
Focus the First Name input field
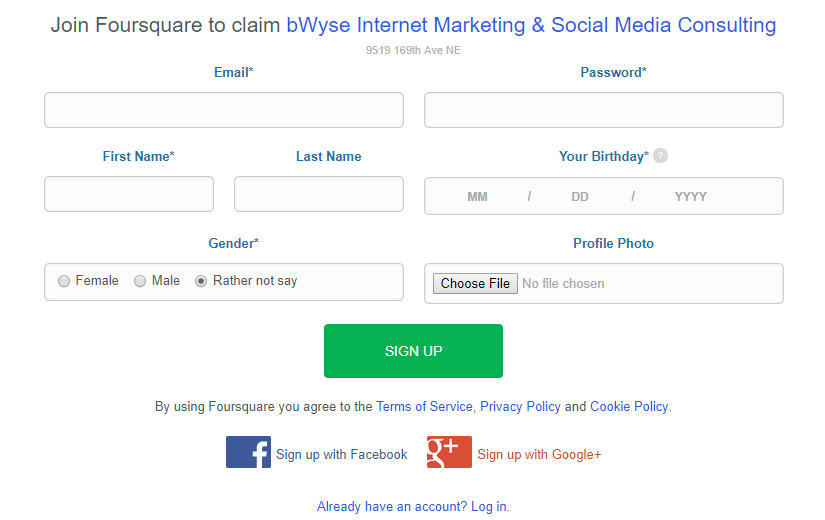pyautogui.click(x=129, y=194)
